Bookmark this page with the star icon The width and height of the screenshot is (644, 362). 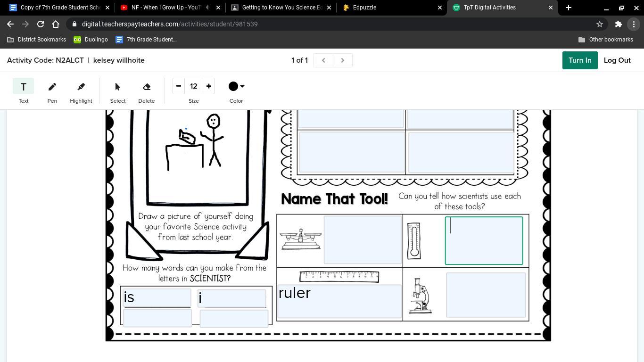tap(600, 24)
